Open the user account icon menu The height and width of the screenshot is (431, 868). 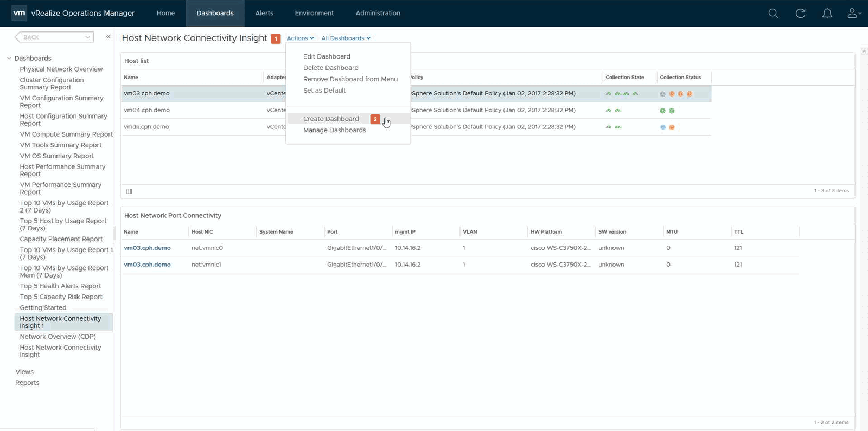click(853, 14)
